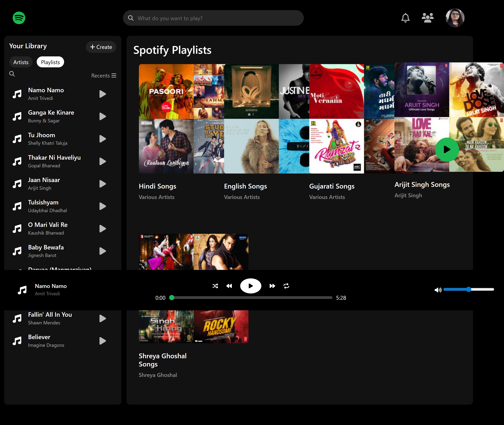Open the Hindi Songs playlist title

(157, 186)
